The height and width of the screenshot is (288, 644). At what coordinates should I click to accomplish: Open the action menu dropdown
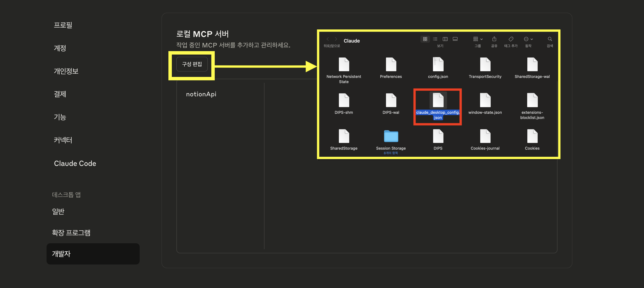[x=528, y=39]
